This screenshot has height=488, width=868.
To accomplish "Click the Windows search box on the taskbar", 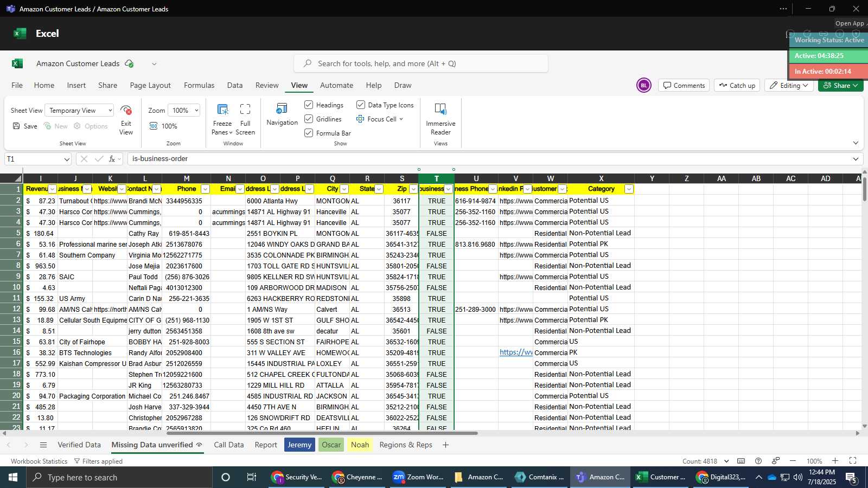I will 119,477.
